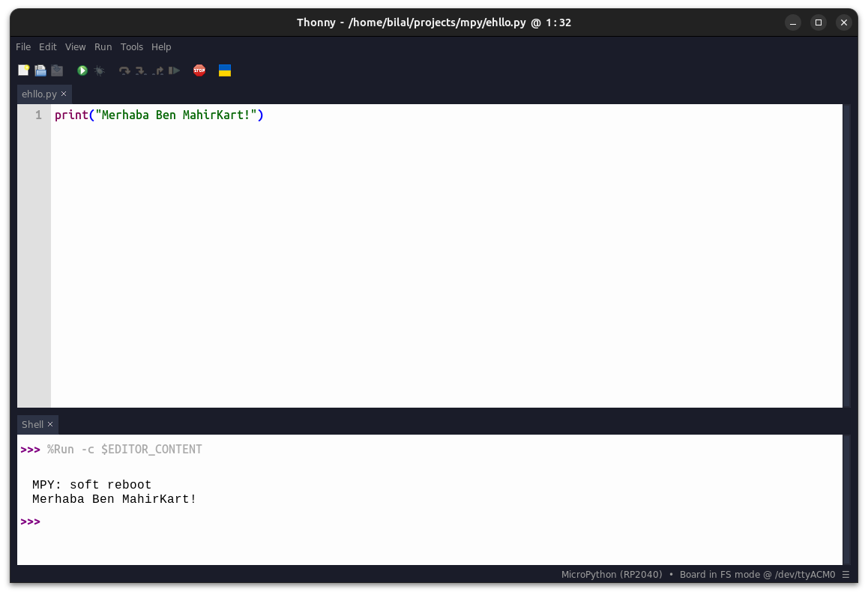Select the ehllo.py editor tab
Screen dimensions: 868x595
tap(39, 94)
